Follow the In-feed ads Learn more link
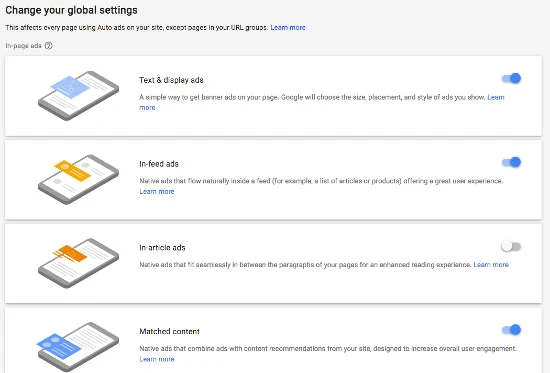 [x=157, y=191]
